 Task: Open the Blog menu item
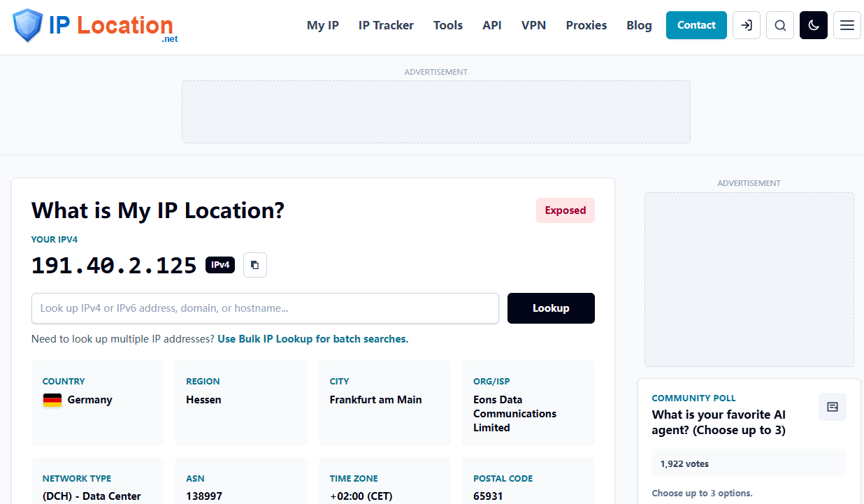pos(639,25)
